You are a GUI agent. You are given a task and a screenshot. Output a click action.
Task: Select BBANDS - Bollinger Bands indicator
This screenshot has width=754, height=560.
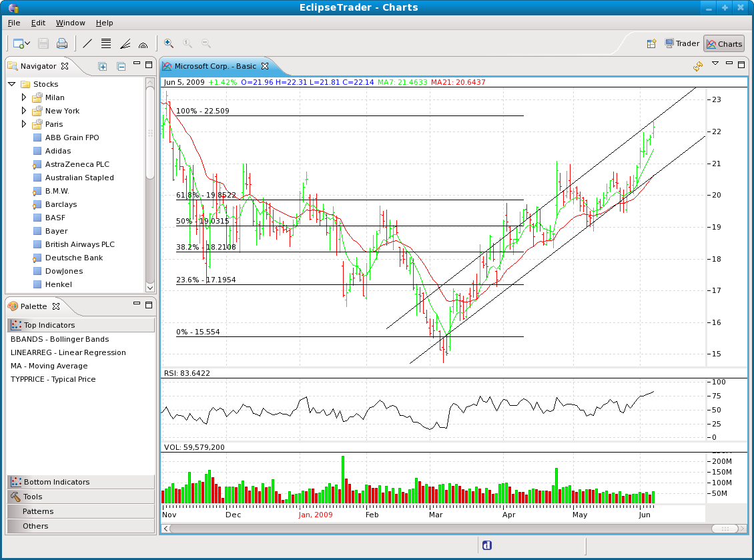click(59, 339)
